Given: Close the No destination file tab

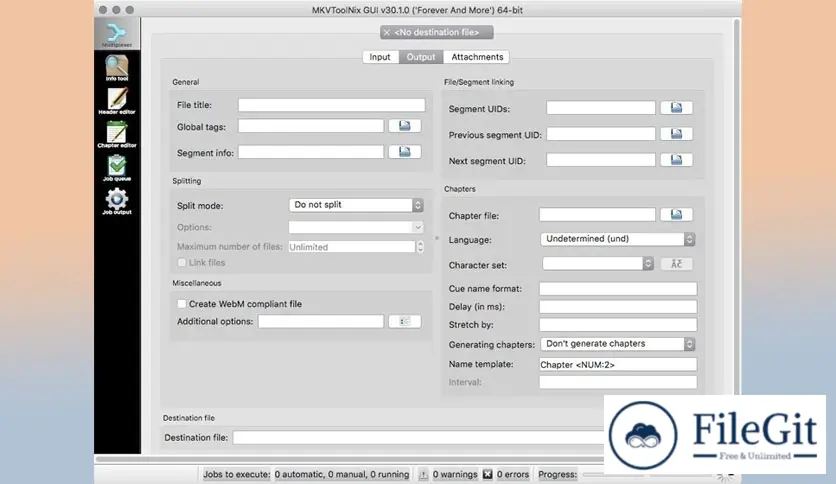Looking at the screenshot, I should click(x=387, y=33).
